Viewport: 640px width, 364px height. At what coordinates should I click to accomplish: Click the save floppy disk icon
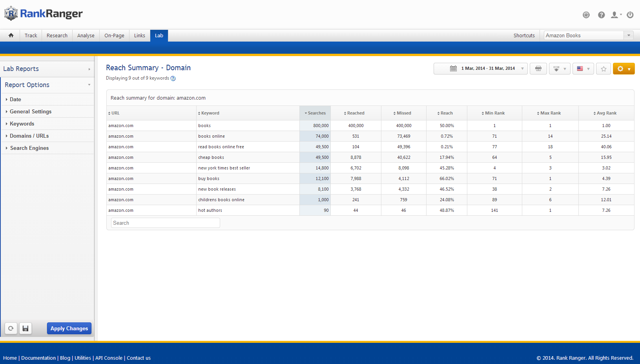click(26, 328)
